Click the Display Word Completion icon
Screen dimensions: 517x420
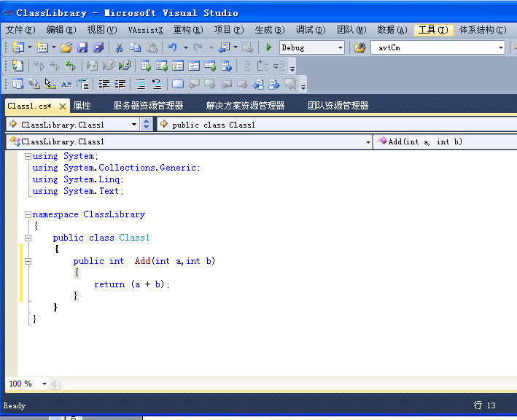(x=66, y=84)
